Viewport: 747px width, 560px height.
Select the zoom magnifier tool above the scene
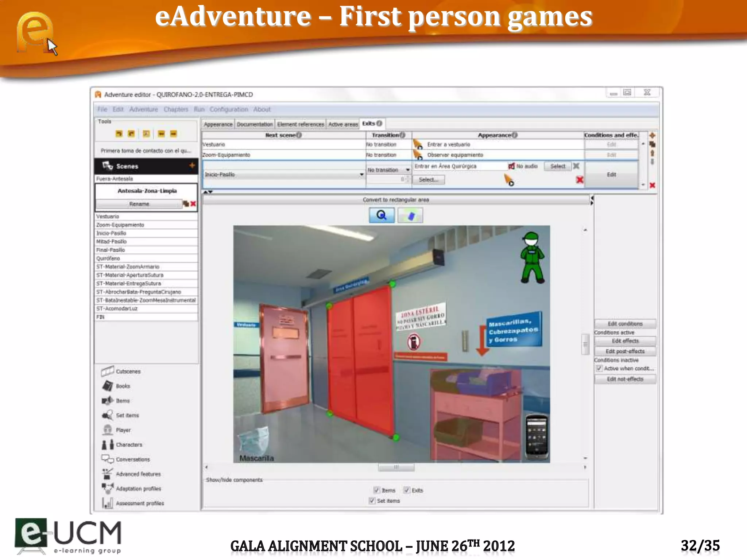tap(382, 215)
